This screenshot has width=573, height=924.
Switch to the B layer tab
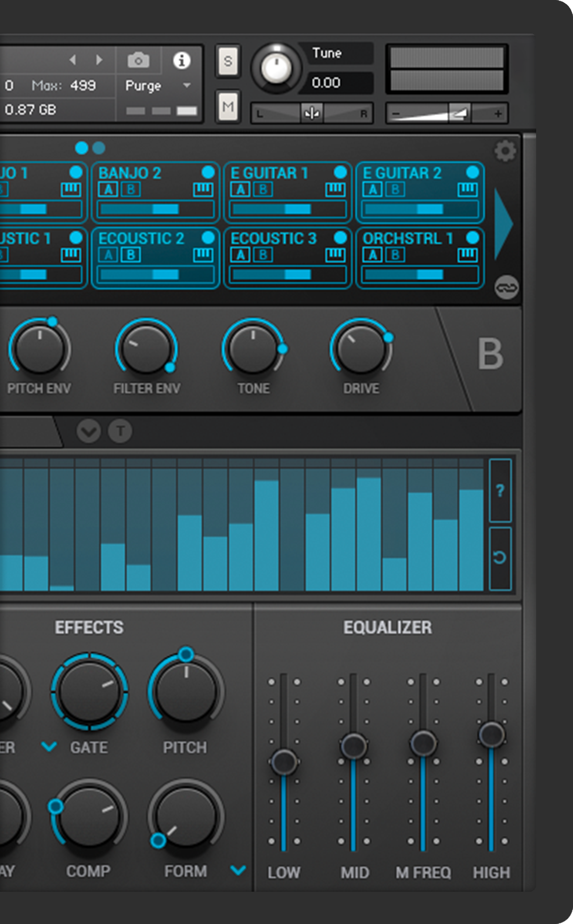490,354
